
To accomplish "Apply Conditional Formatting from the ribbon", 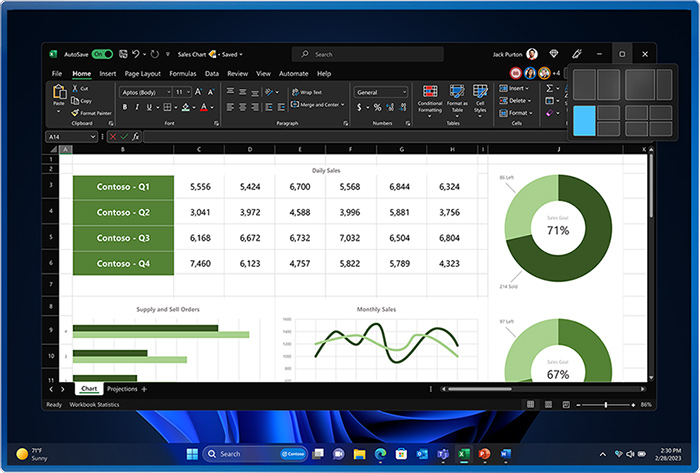I will (x=430, y=101).
